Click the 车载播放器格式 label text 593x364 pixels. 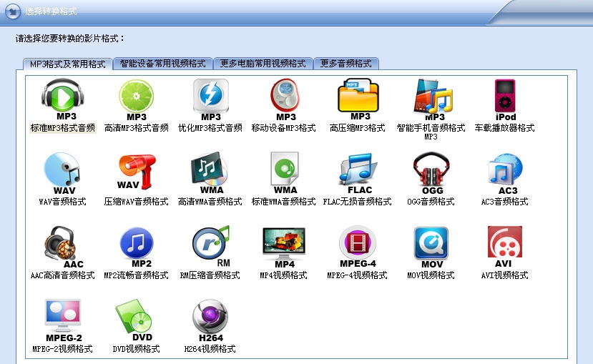coord(504,128)
